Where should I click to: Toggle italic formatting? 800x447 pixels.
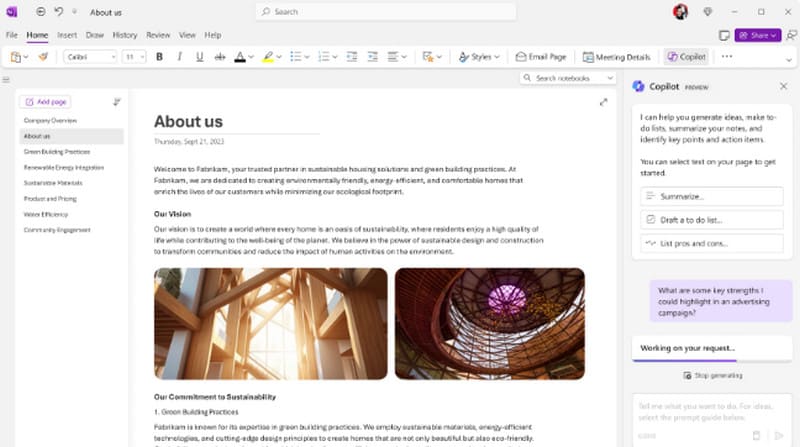[x=179, y=57]
